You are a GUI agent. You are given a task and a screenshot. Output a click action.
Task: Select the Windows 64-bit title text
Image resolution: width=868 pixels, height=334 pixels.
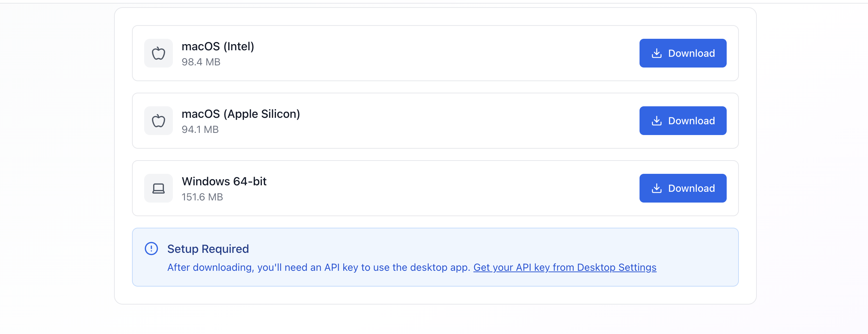coord(224,181)
